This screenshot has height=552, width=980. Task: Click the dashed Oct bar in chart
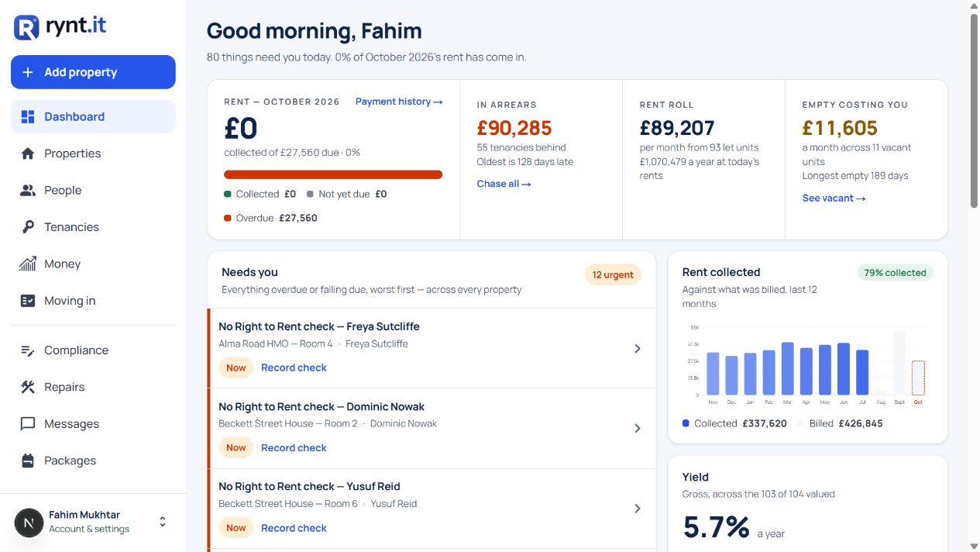[918, 378]
